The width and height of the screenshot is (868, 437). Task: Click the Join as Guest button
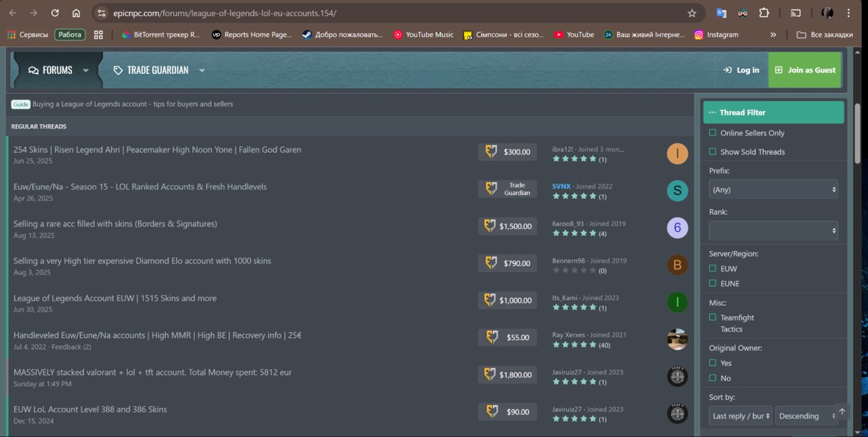pos(806,70)
